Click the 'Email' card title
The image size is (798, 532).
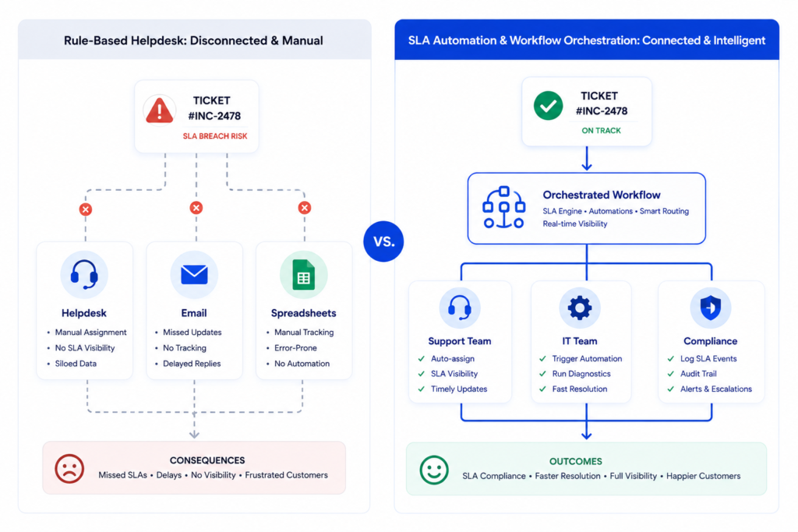click(x=194, y=313)
